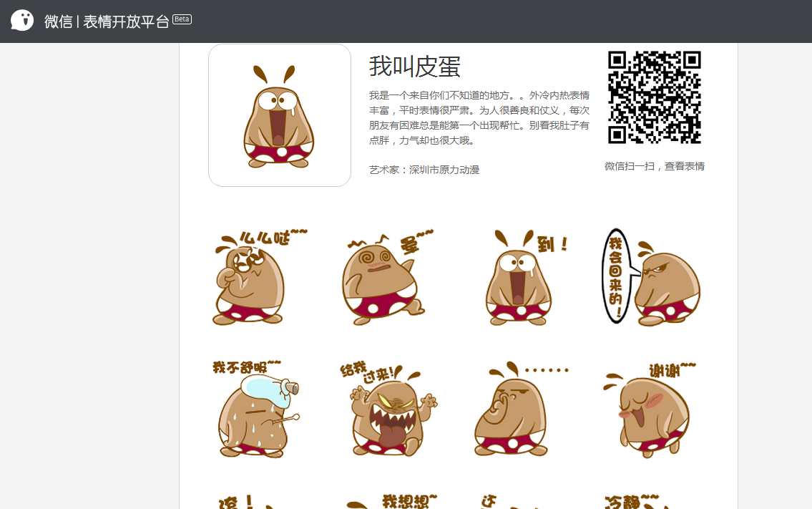
Task: Select the 我不舒服 sick sticker
Action: [x=256, y=409]
